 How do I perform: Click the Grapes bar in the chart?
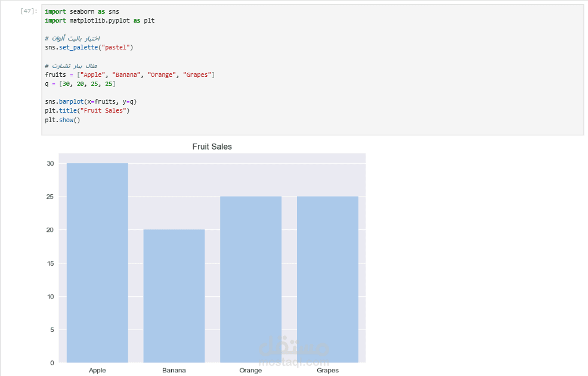(x=328, y=279)
